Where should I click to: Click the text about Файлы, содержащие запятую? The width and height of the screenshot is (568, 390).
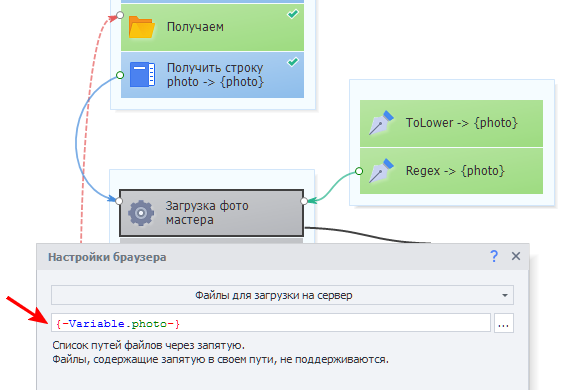220,359
